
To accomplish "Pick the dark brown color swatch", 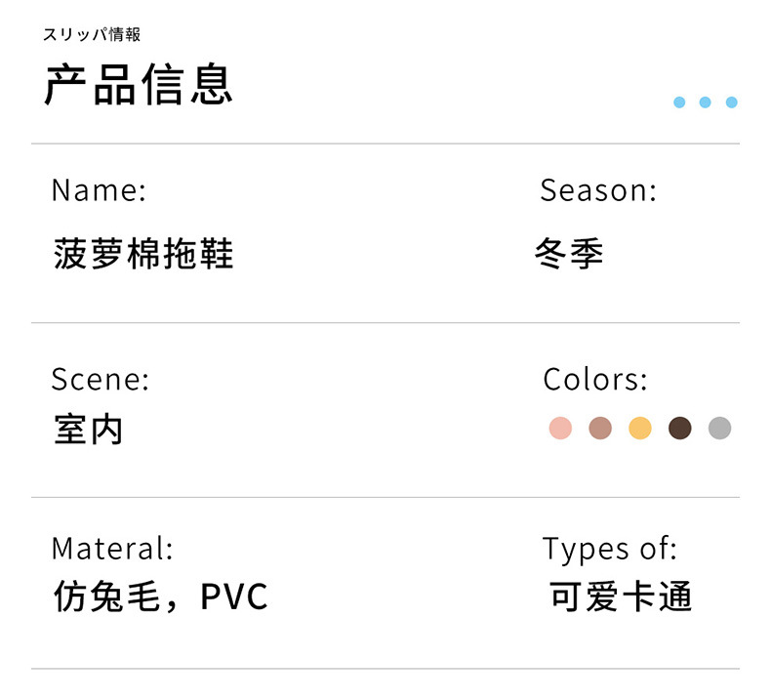I will click(x=680, y=429).
